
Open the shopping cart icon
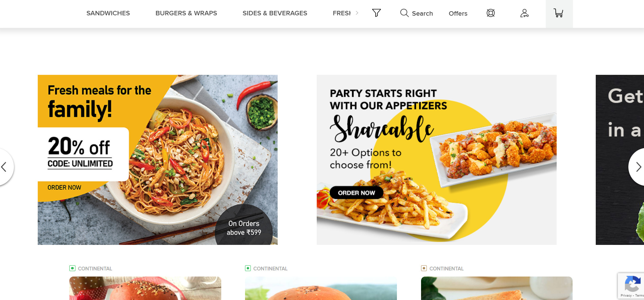(558, 13)
